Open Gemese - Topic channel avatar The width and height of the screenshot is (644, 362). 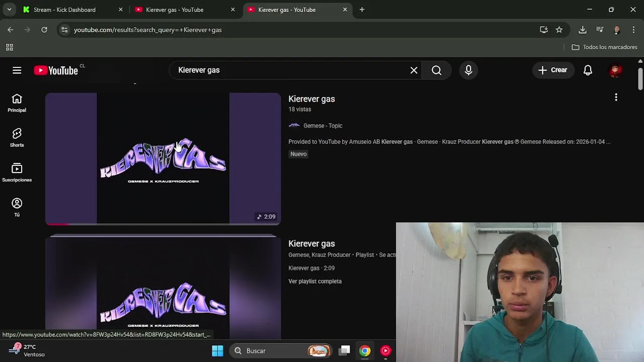point(294,126)
